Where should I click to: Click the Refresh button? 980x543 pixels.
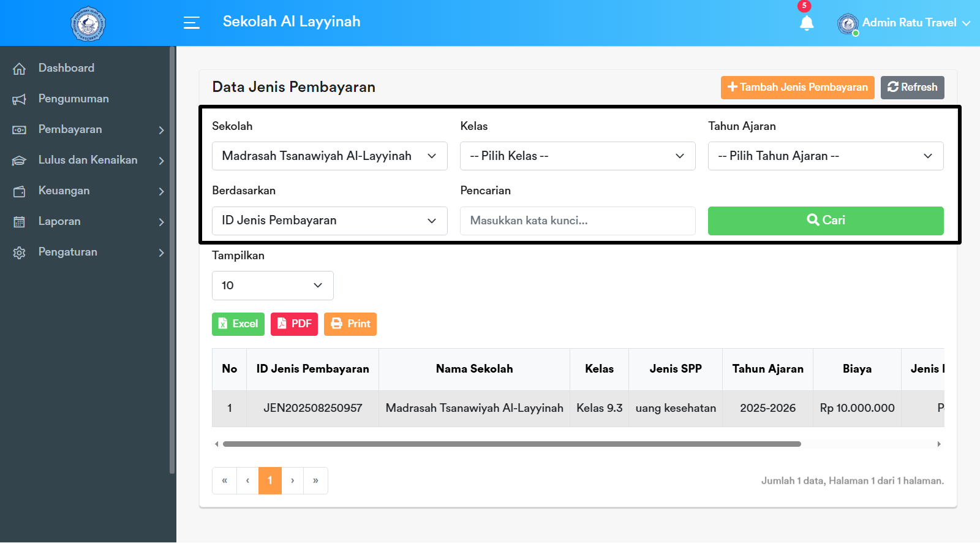912,87
